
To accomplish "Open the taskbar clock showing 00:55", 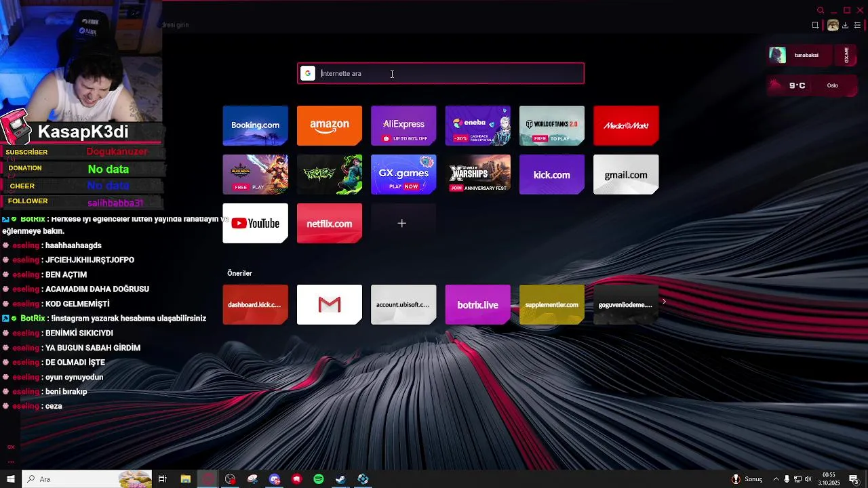I will 829,479.
